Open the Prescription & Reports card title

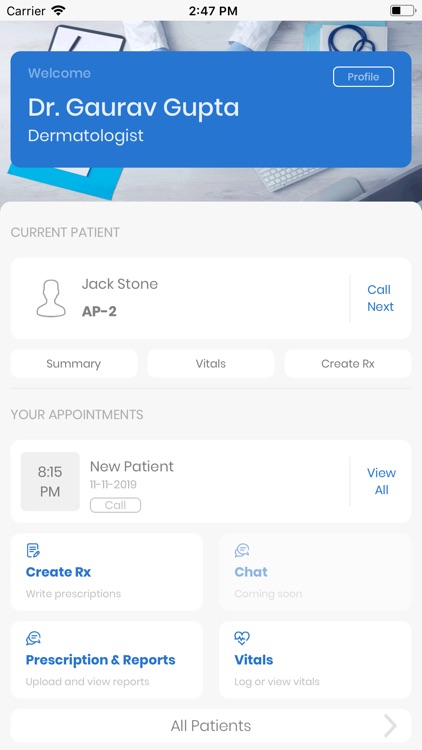coord(100,660)
